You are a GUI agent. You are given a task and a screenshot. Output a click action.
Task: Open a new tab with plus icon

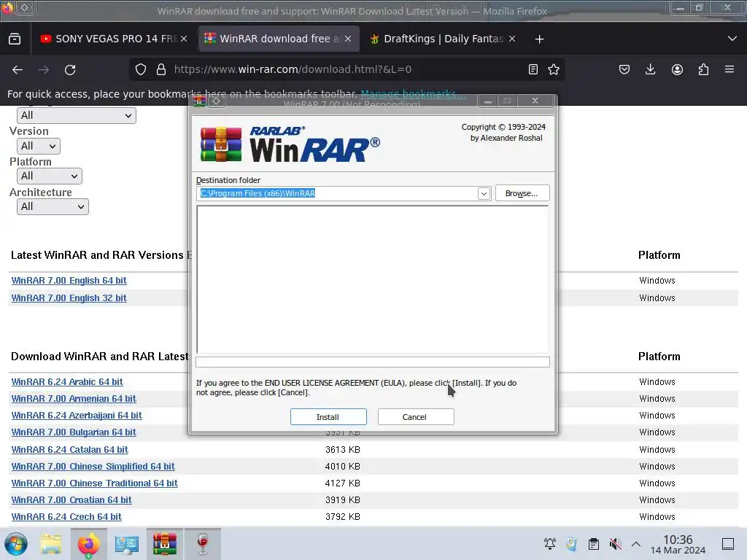tap(539, 39)
